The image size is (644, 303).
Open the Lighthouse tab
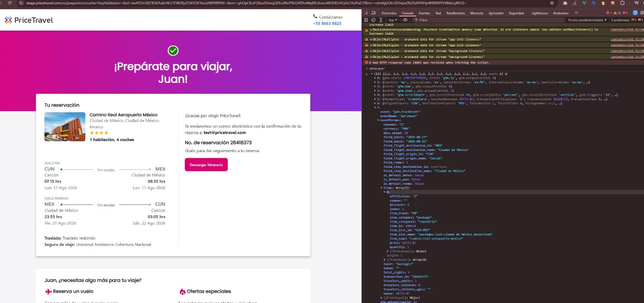tap(539, 13)
